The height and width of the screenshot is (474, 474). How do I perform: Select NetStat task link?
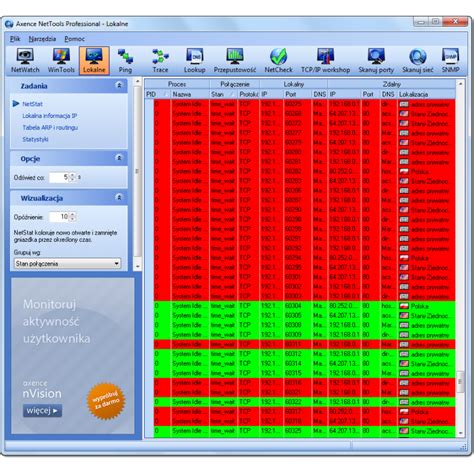32,104
